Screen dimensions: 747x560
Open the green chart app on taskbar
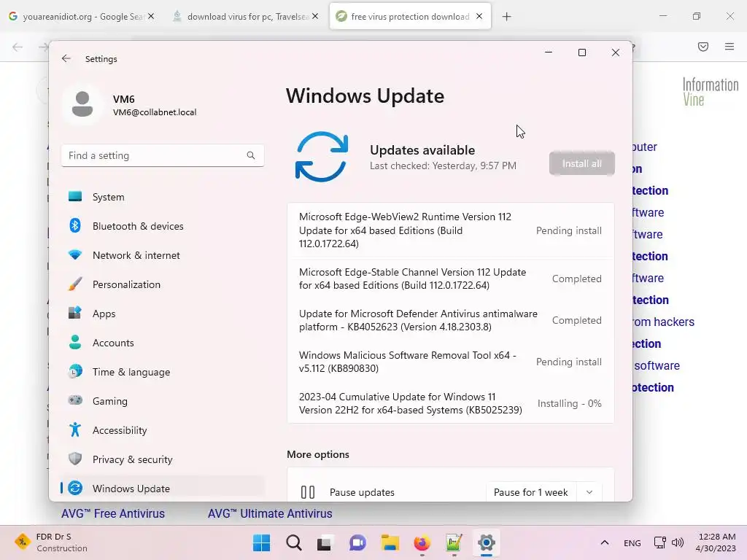pos(454,542)
